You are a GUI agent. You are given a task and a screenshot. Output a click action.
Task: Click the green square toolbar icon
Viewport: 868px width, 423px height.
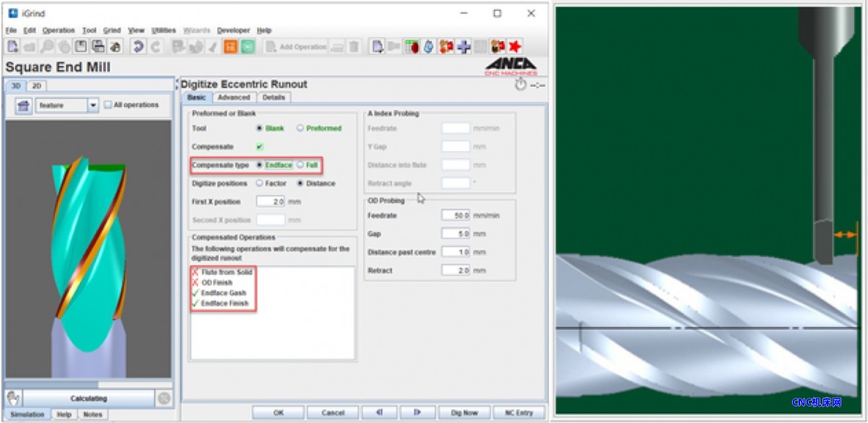[x=247, y=46]
